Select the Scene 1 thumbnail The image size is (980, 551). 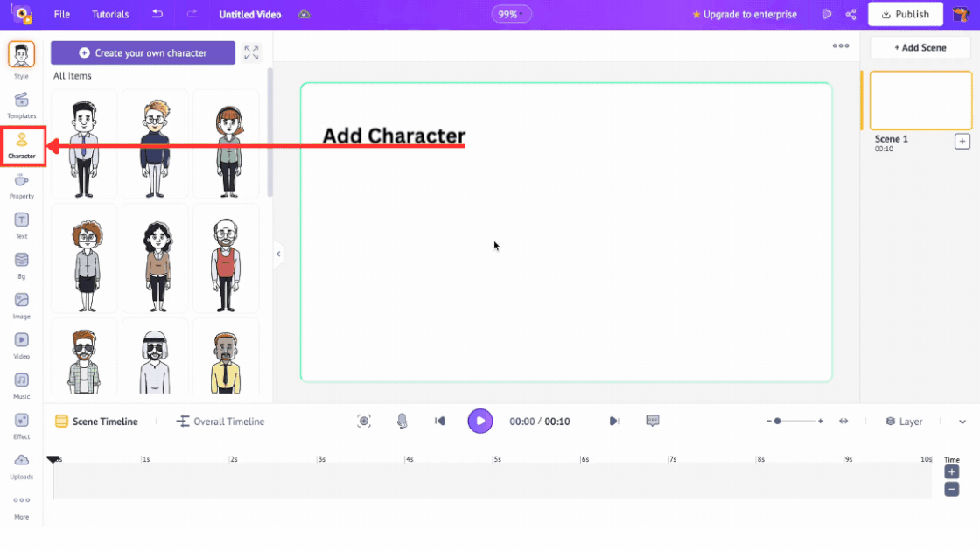920,100
